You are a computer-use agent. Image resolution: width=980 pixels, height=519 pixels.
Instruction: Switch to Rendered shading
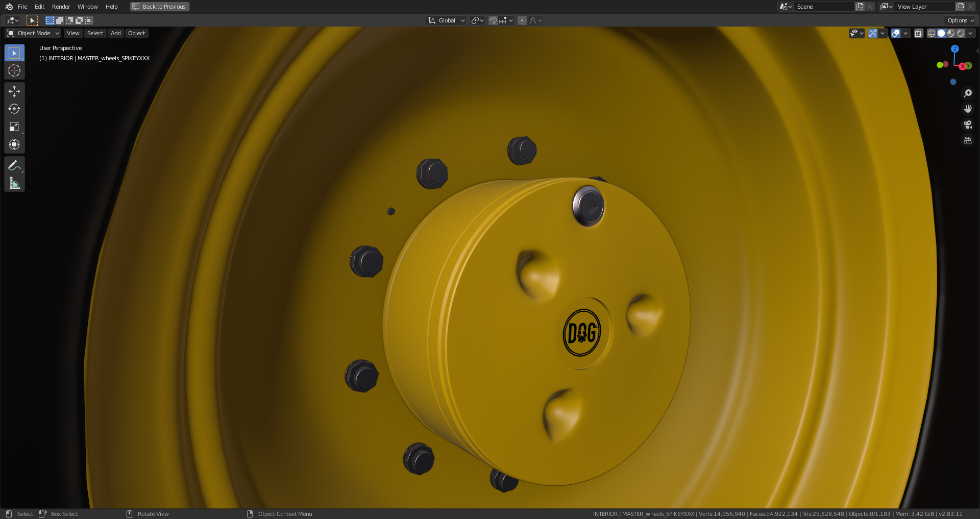960,33
